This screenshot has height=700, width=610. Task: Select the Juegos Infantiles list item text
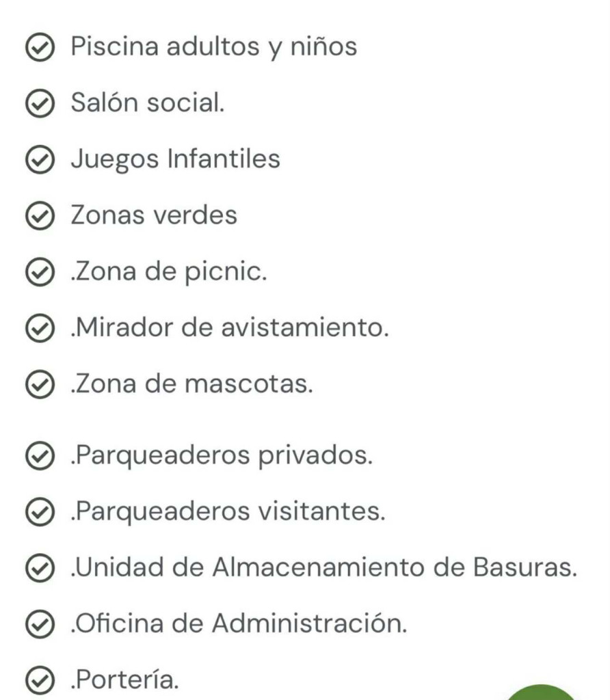(175, 160)
